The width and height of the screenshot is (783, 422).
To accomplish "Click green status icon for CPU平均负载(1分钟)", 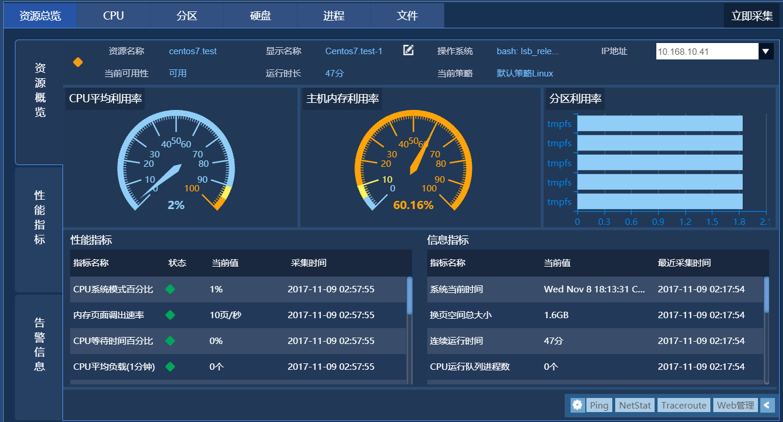I will coord(170,367).
